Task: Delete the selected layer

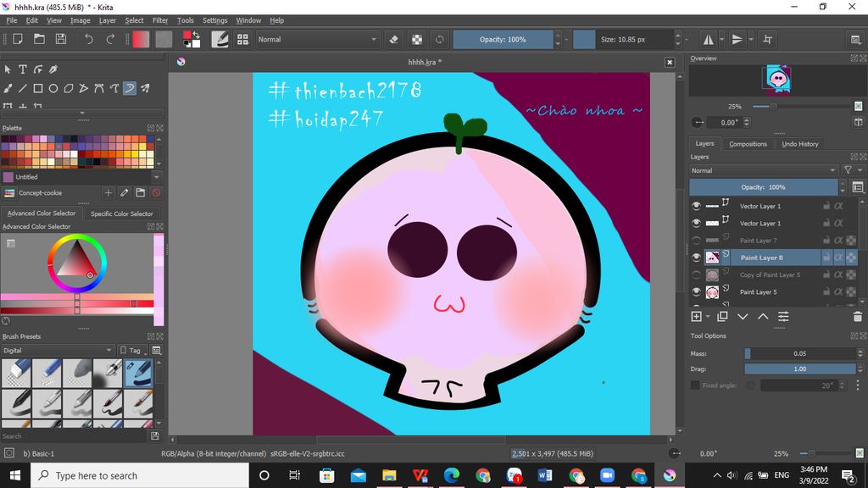Action: point(858,317)
